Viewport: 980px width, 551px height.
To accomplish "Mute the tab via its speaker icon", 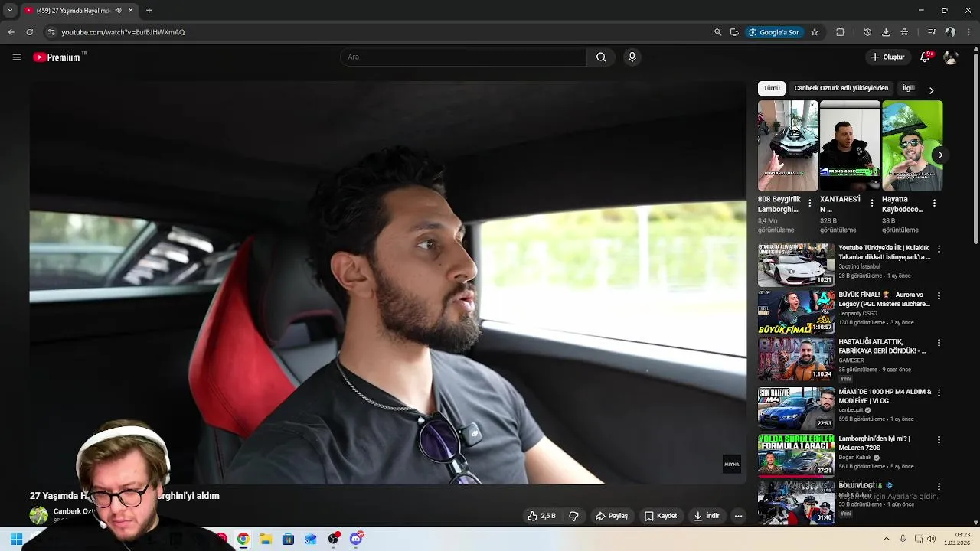I will [x=118, y=11].
